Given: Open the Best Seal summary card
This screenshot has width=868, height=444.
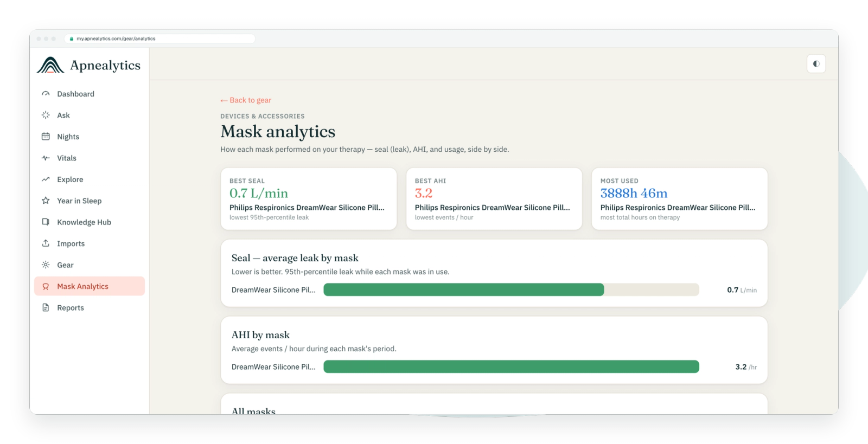Looking at the screenshot, I should (x=309, y=199).
